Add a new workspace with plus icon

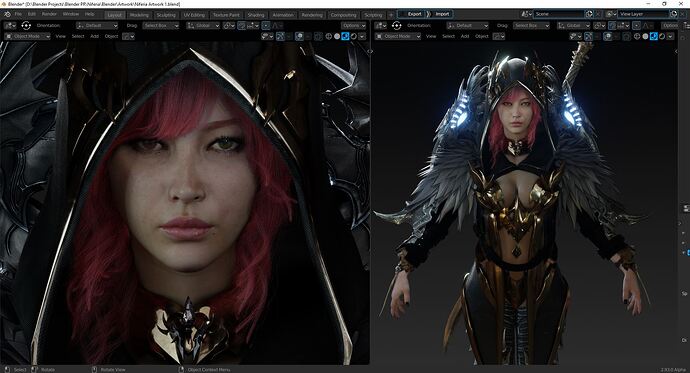(391, 15)
